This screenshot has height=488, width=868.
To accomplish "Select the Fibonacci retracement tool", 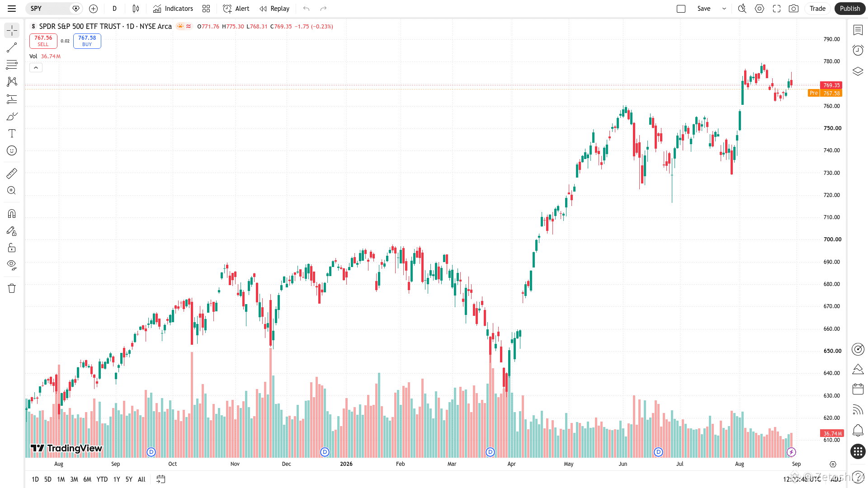I will [x=12, y=65].
